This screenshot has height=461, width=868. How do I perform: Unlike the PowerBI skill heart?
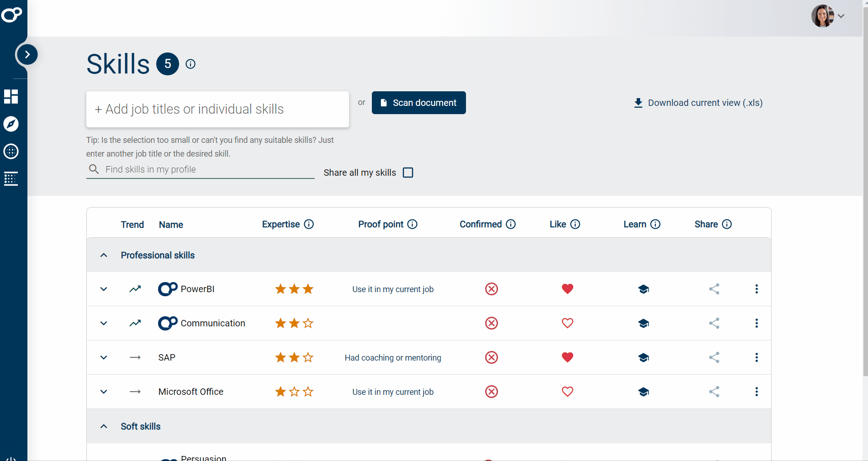click(567, 289)
